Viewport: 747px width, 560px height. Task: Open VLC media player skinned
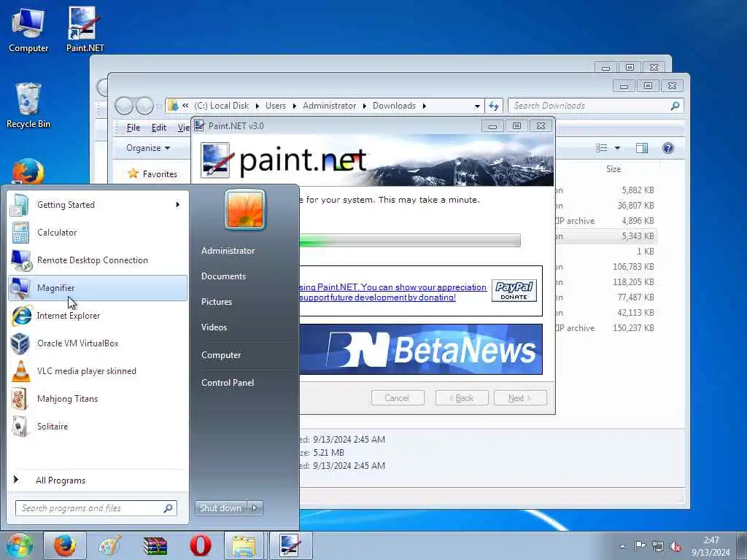point(98,371)
